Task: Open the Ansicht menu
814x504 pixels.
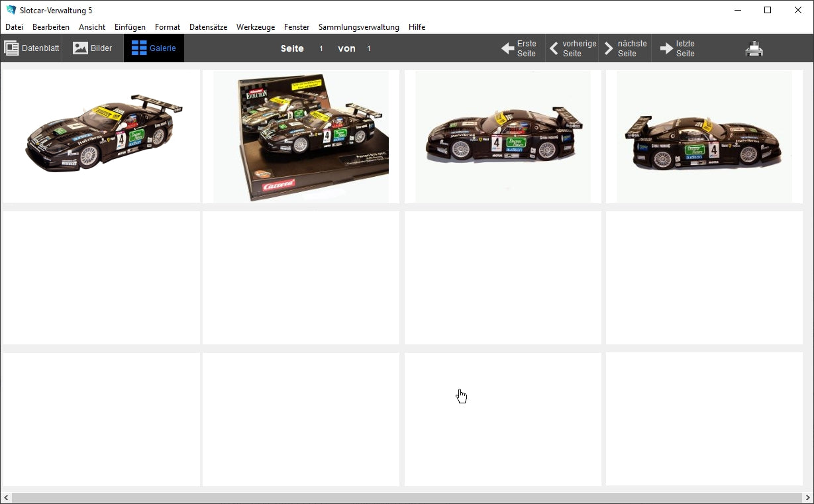Action: 91,27
